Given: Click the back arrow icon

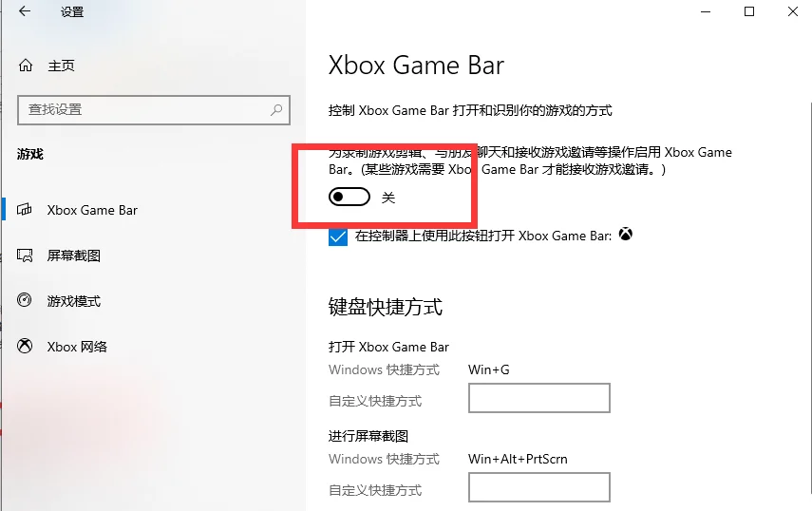Looking at the screenshot, I should (x=25, y=10).
